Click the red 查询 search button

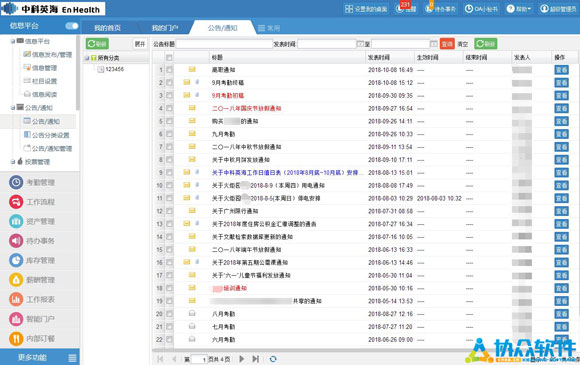click(447, 44)
